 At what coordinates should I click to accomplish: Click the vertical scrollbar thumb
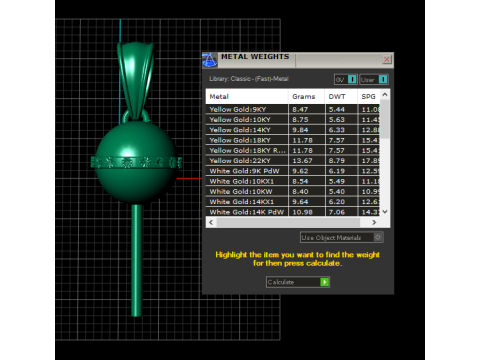tap(385, 119)
